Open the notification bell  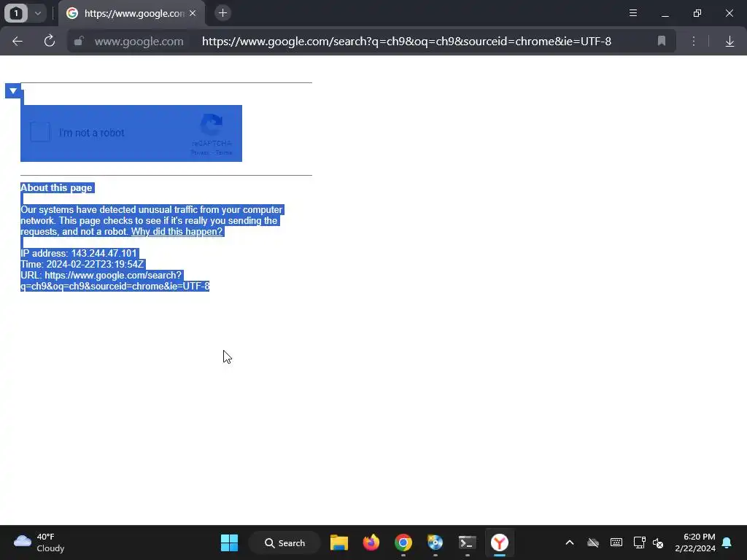click(727, 542)
